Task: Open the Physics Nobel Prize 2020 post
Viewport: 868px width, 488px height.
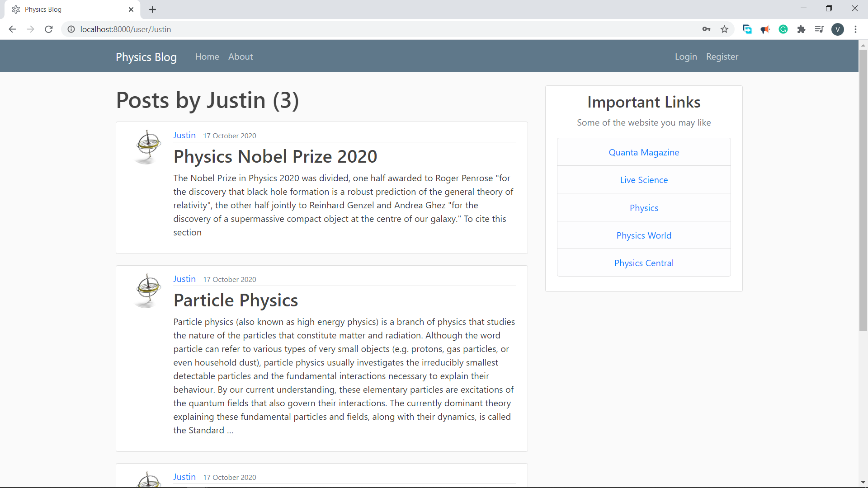Action: click(x=275, y=157)
